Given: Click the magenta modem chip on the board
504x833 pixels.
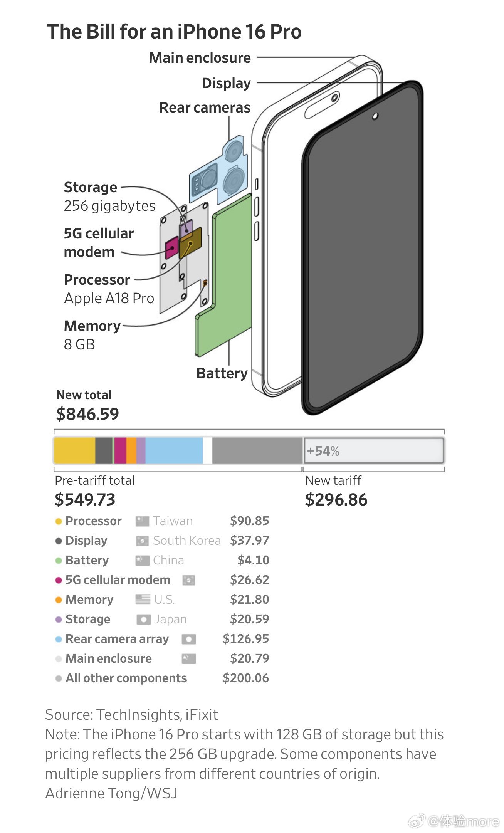Looking at the screenshot, I should coord(172,248).
